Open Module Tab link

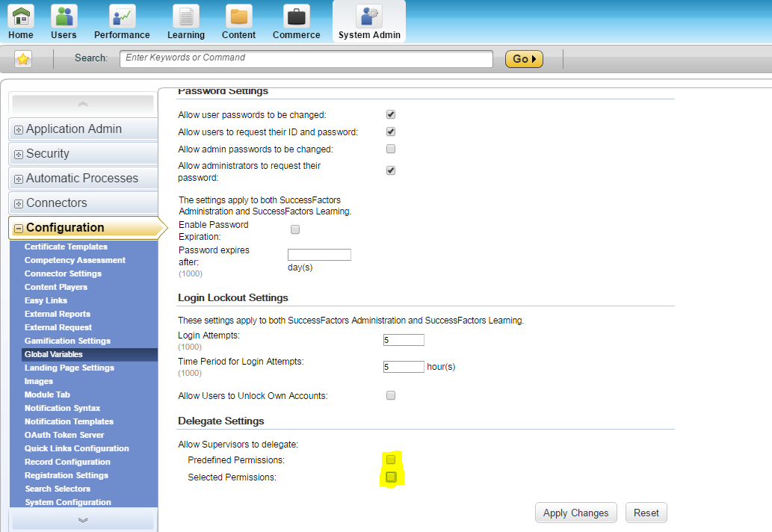[x=47, y=395]
